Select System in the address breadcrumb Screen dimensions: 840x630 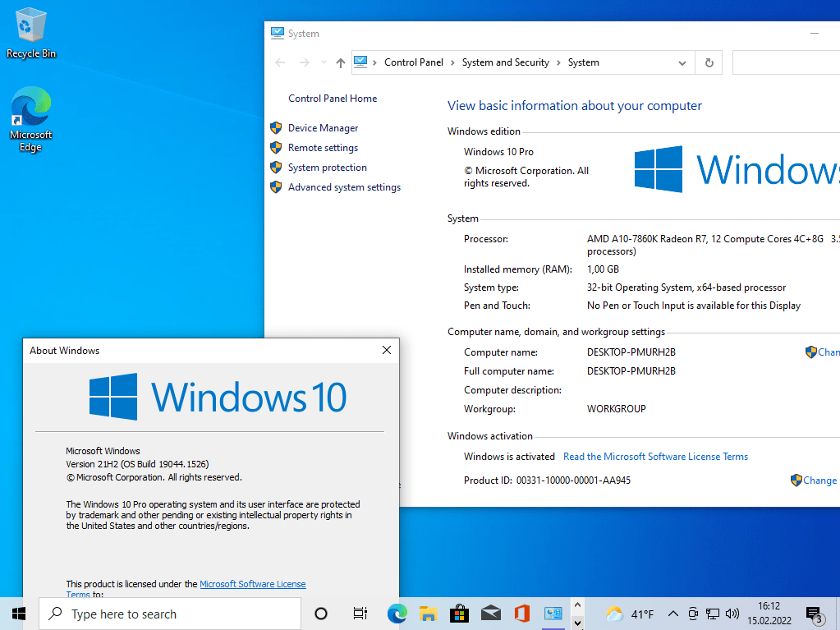(583, 62)
